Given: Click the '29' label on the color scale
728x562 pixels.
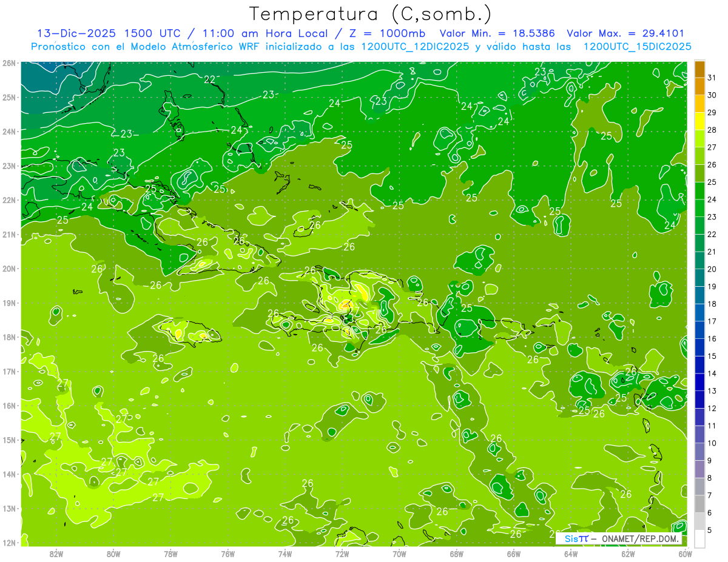Looking at the screenshot, I should 712,113.
